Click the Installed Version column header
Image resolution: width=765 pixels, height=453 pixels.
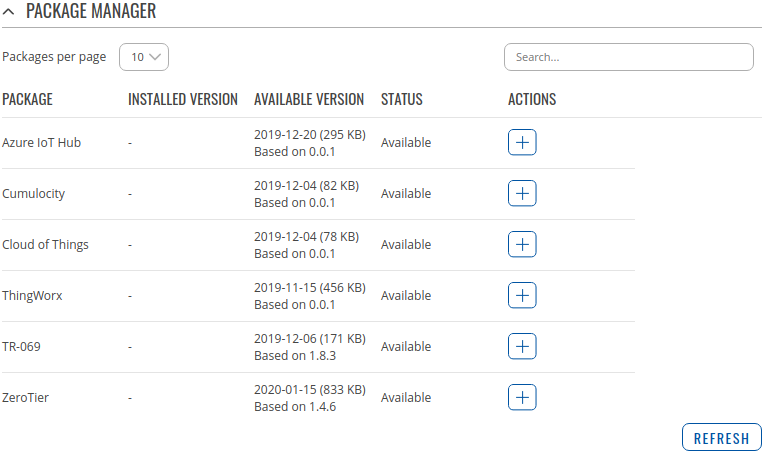click(x=183, y=100)
